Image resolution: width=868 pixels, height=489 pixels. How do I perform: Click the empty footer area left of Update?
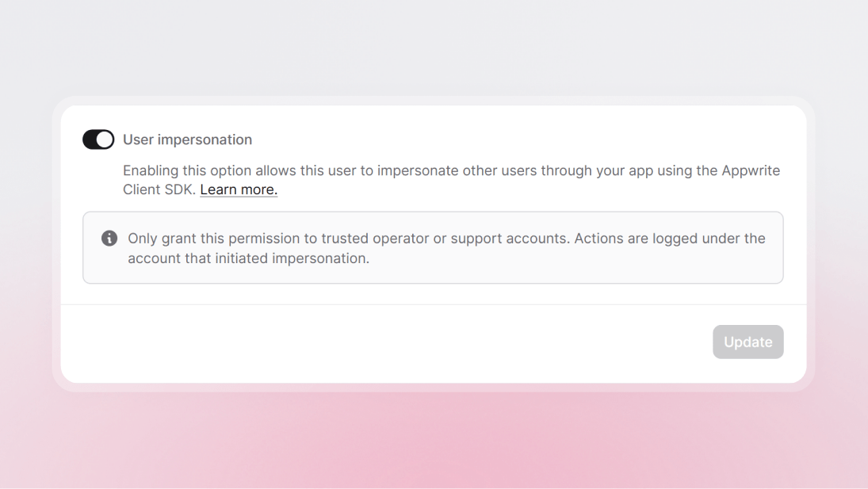pyautogui.click(x=380, y=342)
